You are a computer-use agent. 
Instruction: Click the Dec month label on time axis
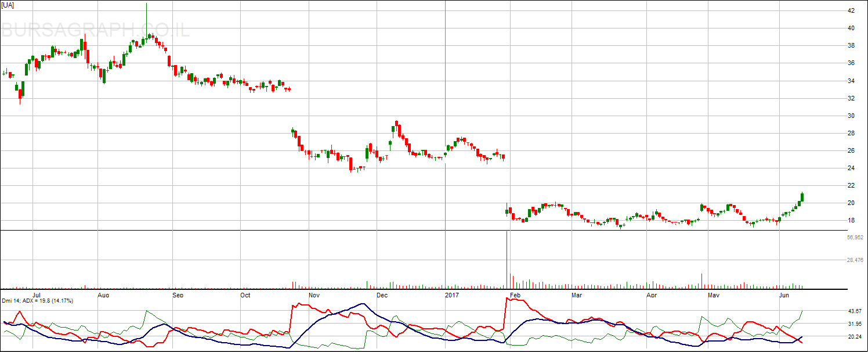[x=382, y=295]
